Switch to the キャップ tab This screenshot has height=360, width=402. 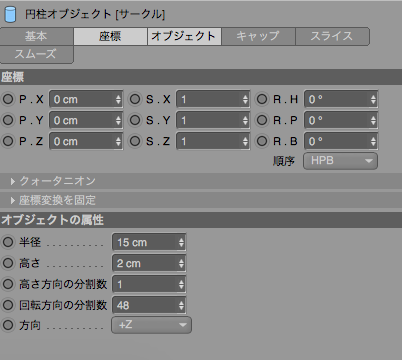click(258, 36)
